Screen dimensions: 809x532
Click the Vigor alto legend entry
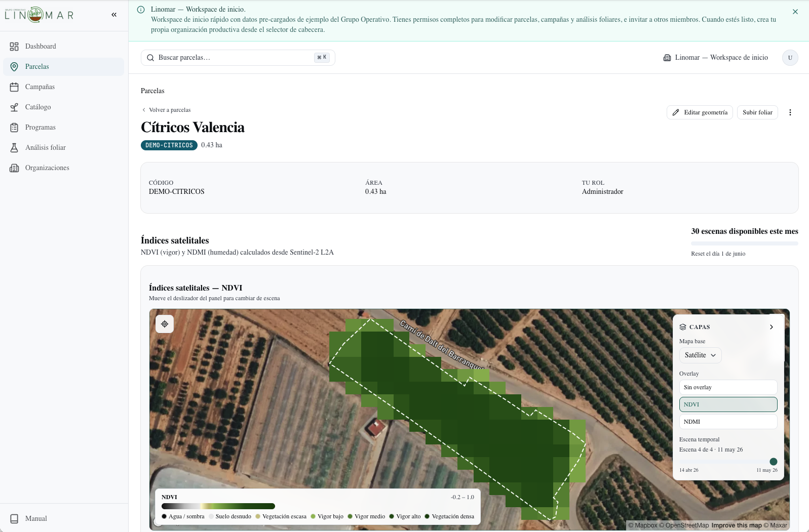coord(404,517)
